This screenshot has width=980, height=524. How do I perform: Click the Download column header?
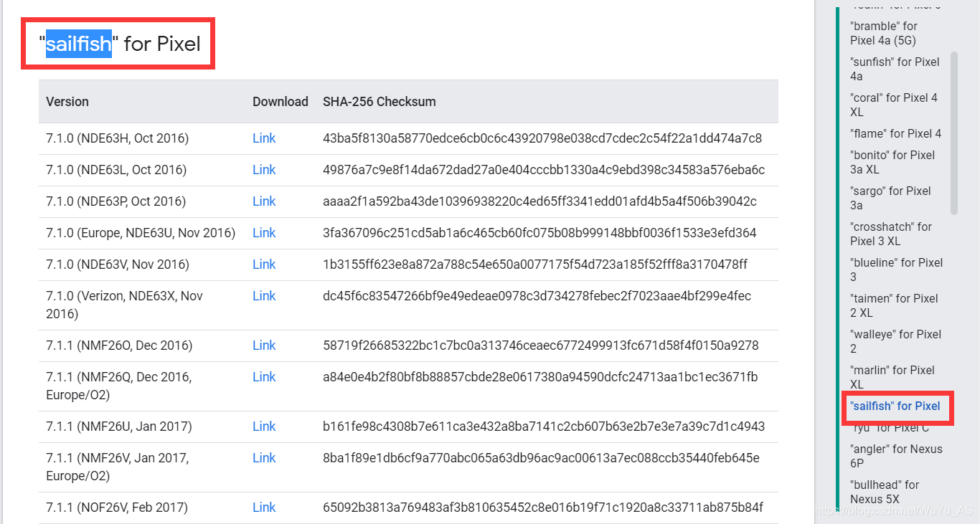click(281, 102)
